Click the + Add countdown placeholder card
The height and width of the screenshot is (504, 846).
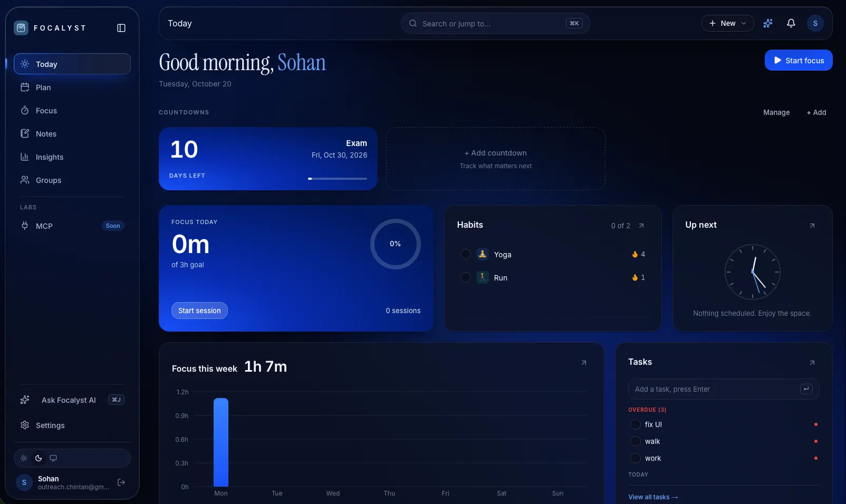click(x=496, y=159)
